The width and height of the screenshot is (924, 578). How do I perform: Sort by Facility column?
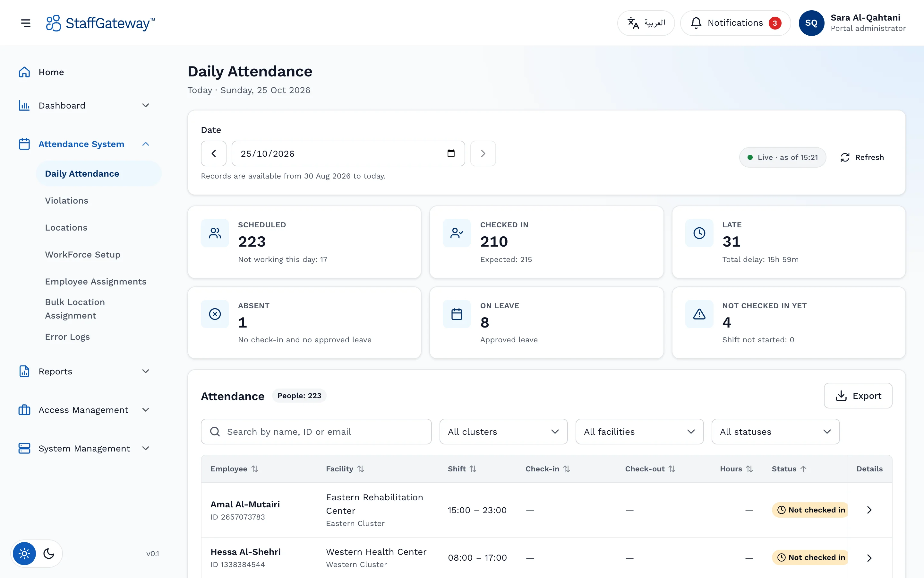[345, 469]
